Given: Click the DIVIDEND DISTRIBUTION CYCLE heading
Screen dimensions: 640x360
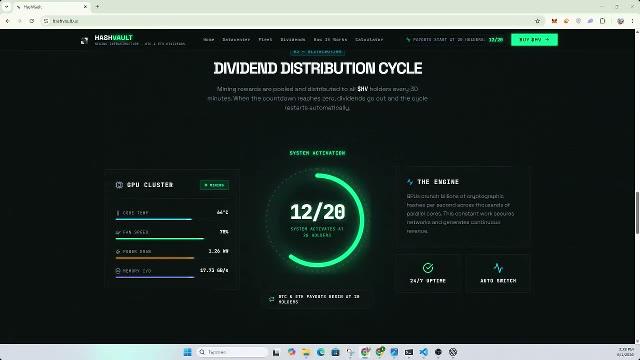Looking at the screenshot, I should [x=318, y=68].
